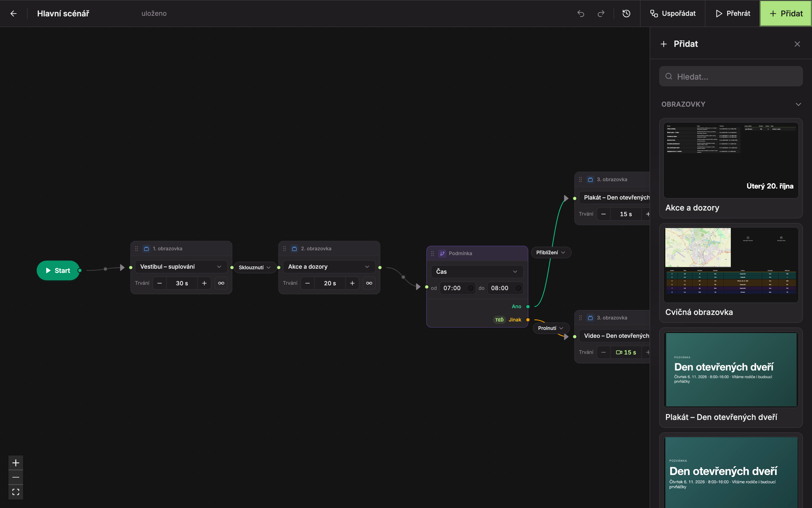Zoom in on the canvas

pyautogui.click(x=16, y=463)
